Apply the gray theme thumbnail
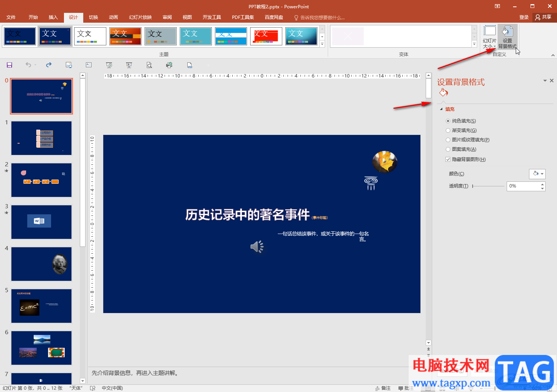 coord(160,36)
